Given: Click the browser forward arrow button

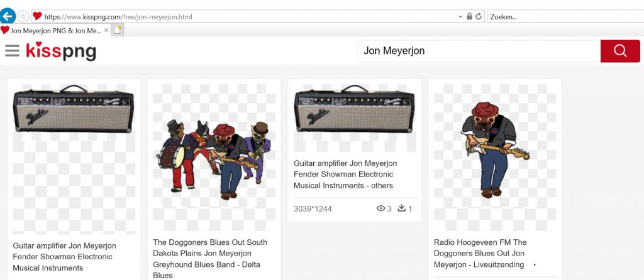Looking at the screenshot, I should [23, 16].
